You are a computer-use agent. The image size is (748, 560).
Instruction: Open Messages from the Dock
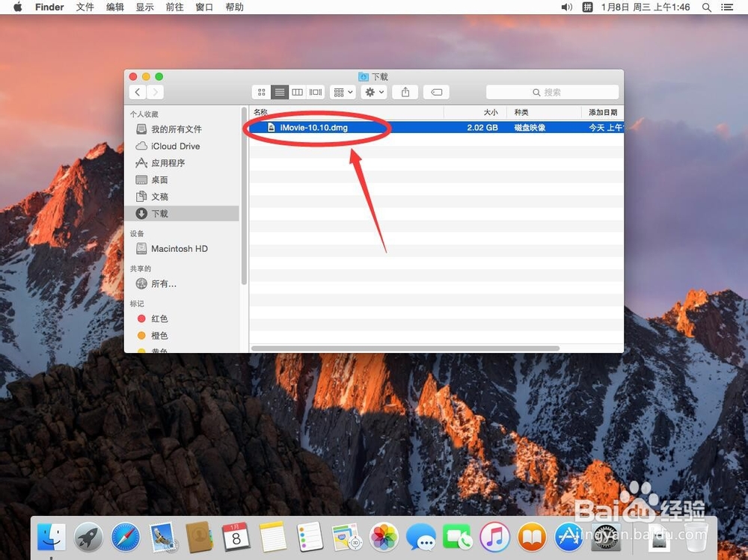tap(420, 537)
